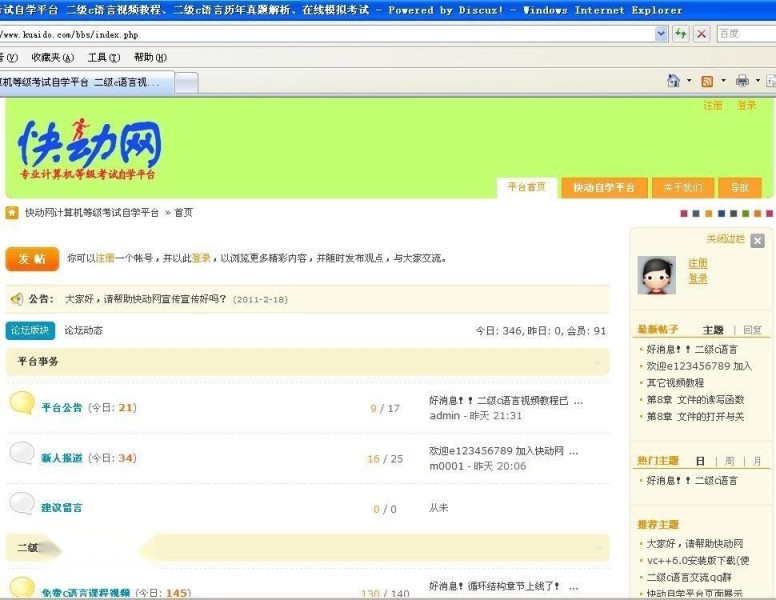Viewport: 776px width, 600px height.
Task: Open the 新人报道 forum link
Action: (x=61, y=458)
